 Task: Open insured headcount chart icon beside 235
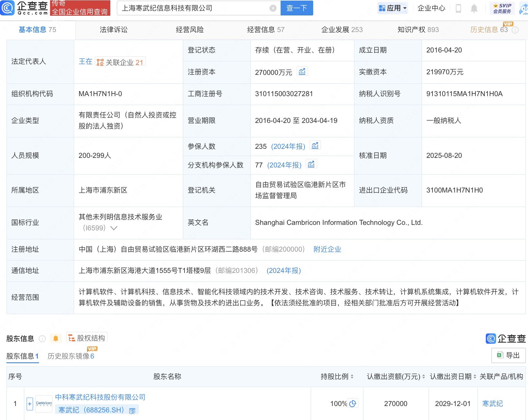[315, 146]
